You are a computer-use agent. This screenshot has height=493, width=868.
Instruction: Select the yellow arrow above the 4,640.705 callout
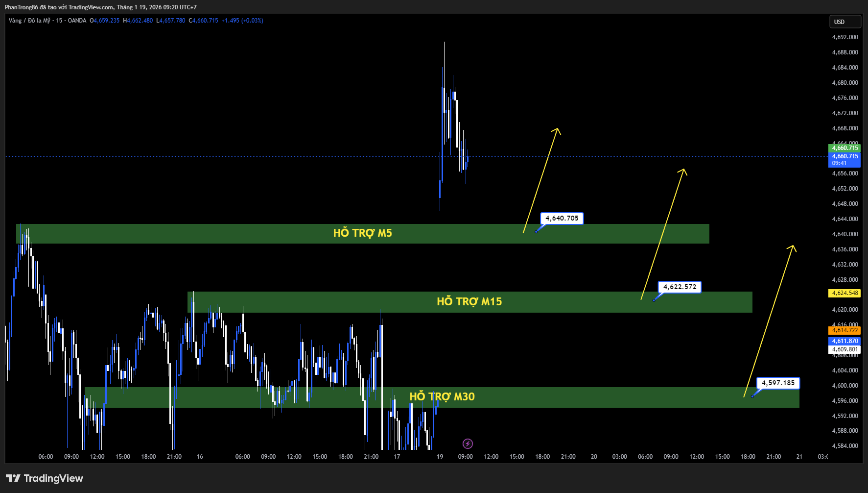tap(541, 180)
